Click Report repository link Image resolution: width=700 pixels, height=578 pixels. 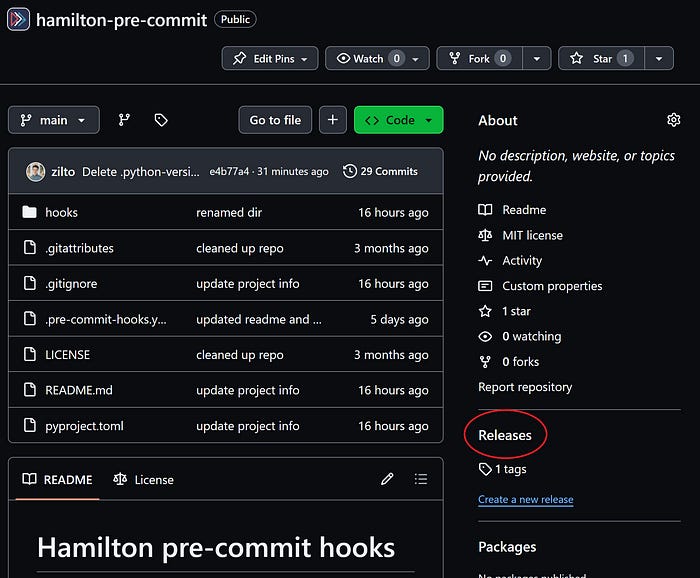click(525, 387)
